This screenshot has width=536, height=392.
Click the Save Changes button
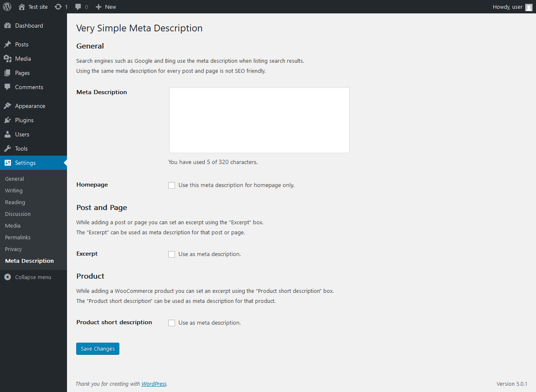98,348
